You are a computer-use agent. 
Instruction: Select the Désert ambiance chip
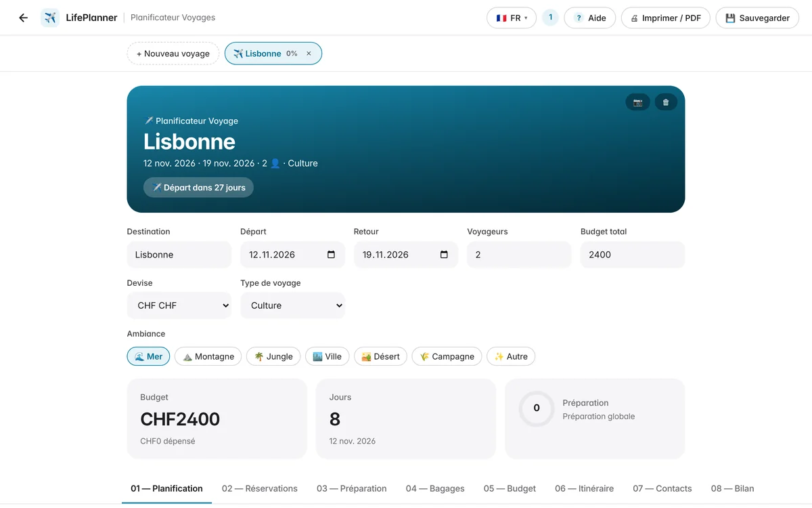click(380, 356)
